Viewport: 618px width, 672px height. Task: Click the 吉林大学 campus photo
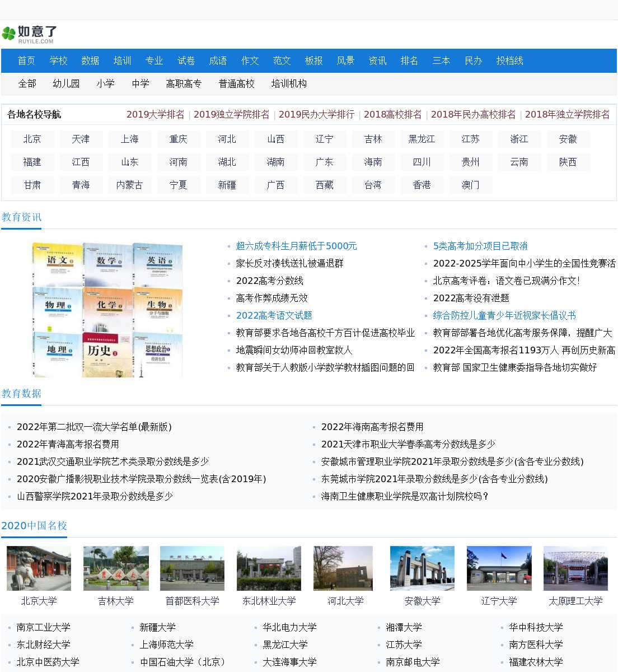tap(116, 568)
